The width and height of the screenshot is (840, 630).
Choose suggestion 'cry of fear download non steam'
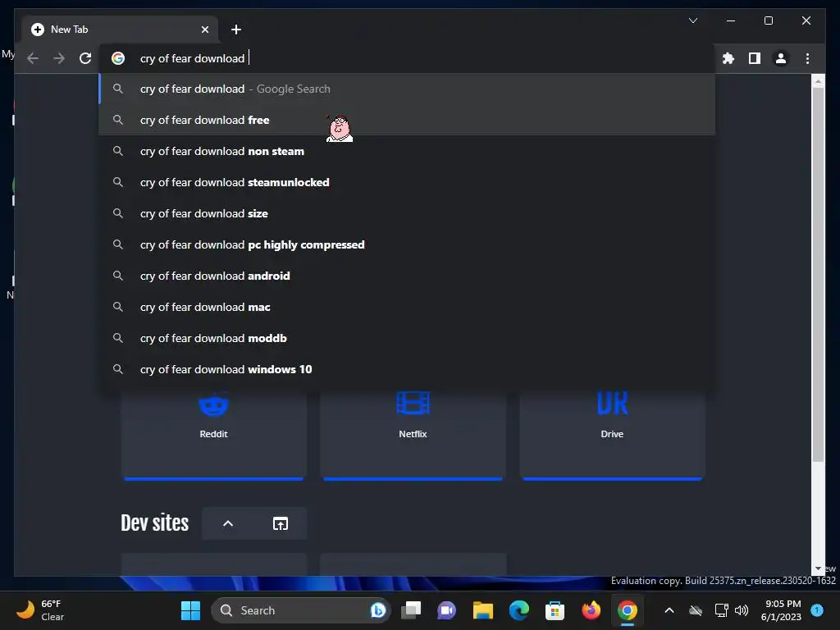point(407,151)
